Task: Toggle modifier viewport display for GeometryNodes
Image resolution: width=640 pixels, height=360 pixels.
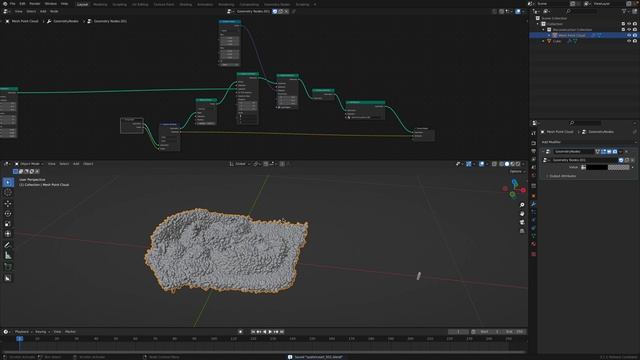Action: tap(609, 152)
